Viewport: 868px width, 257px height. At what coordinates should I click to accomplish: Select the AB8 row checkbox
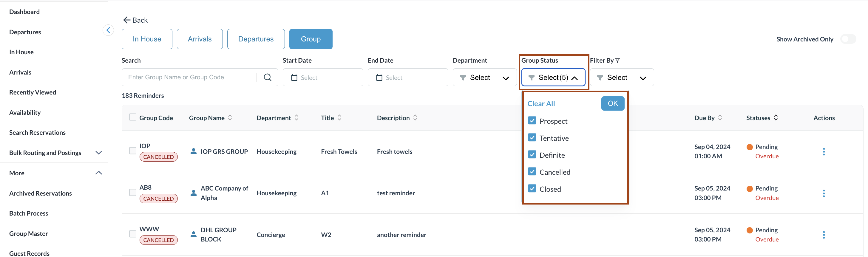tap(133, 192)
